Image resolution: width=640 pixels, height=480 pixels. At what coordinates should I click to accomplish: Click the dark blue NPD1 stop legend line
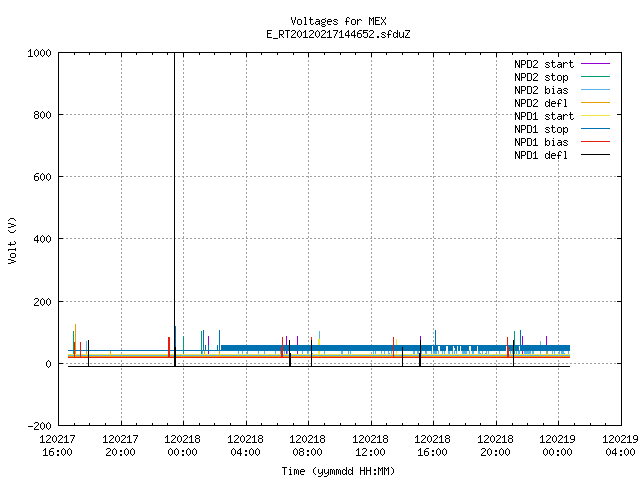click(x=595, y=129)
